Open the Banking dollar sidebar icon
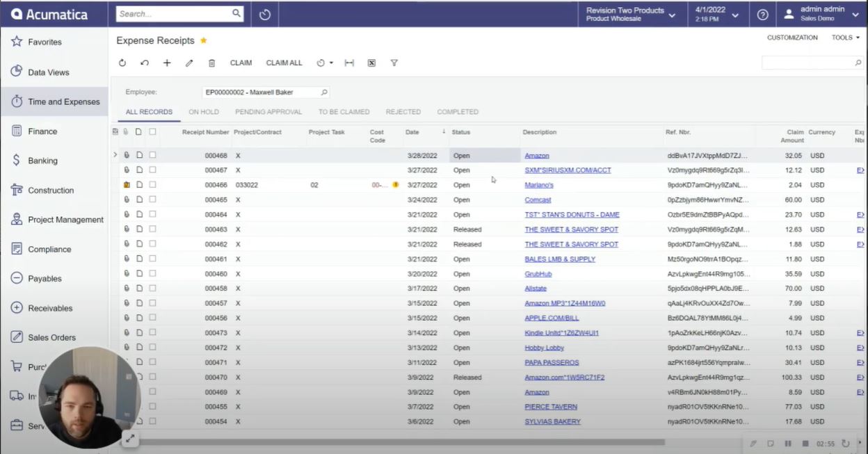The image size is (868, 454). pos(17,160)
